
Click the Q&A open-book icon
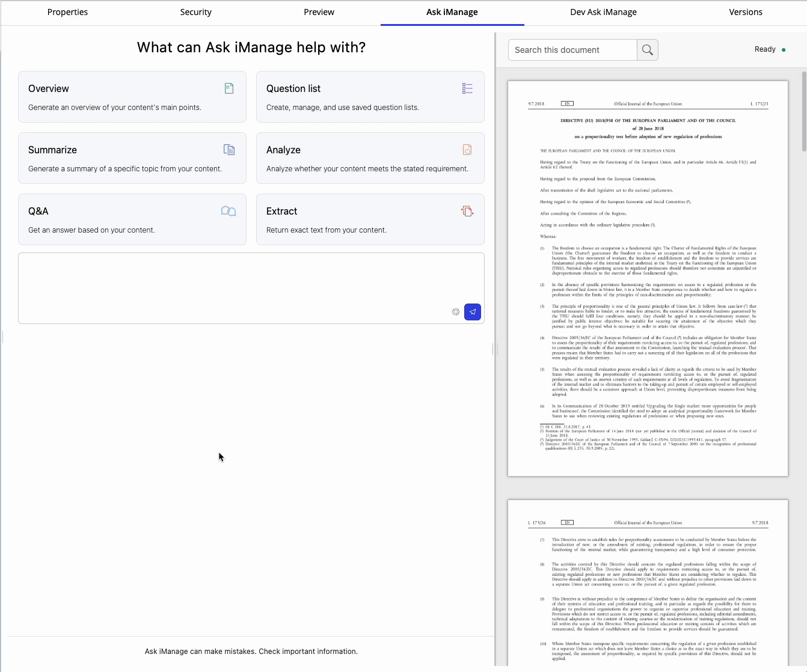[229, 211]
